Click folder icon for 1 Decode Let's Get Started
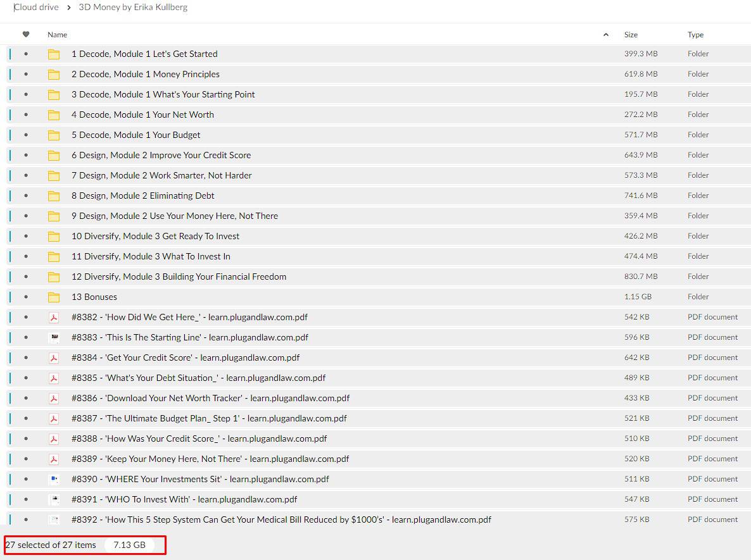 [54, 54]
